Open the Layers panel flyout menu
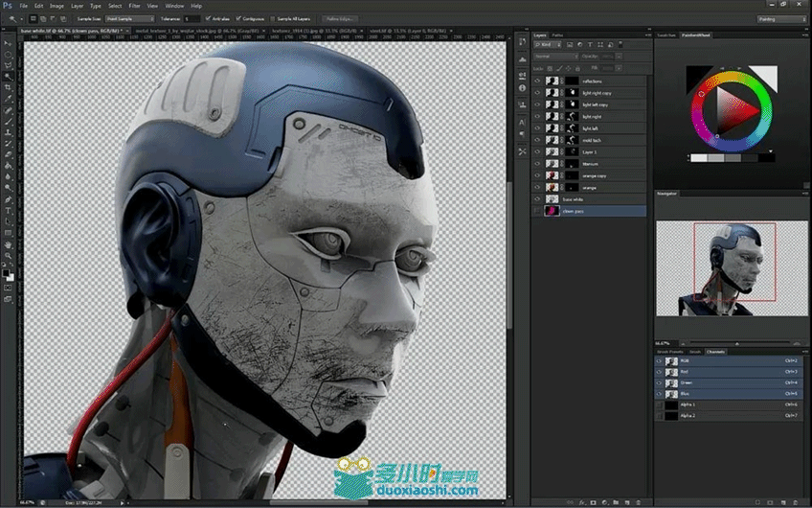Image resolution: width=812 pixels, height=508 pixels. click(648, 35)
